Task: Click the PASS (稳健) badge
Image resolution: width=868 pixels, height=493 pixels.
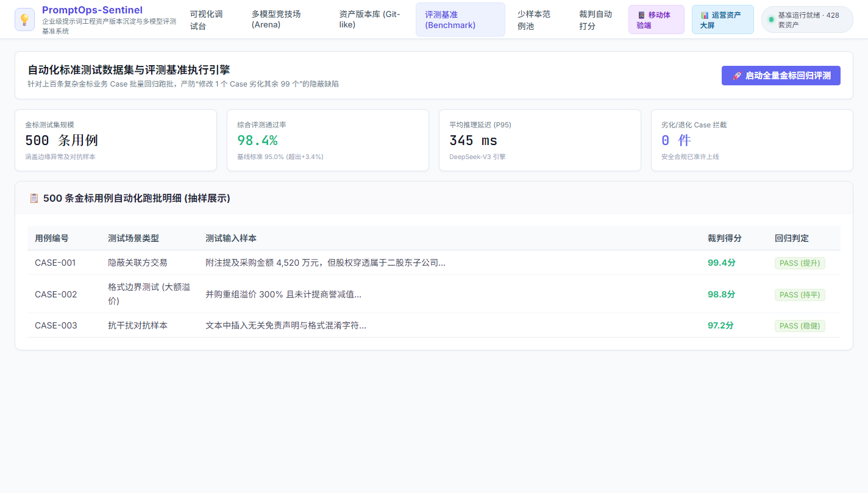Action: coord(800,326)
